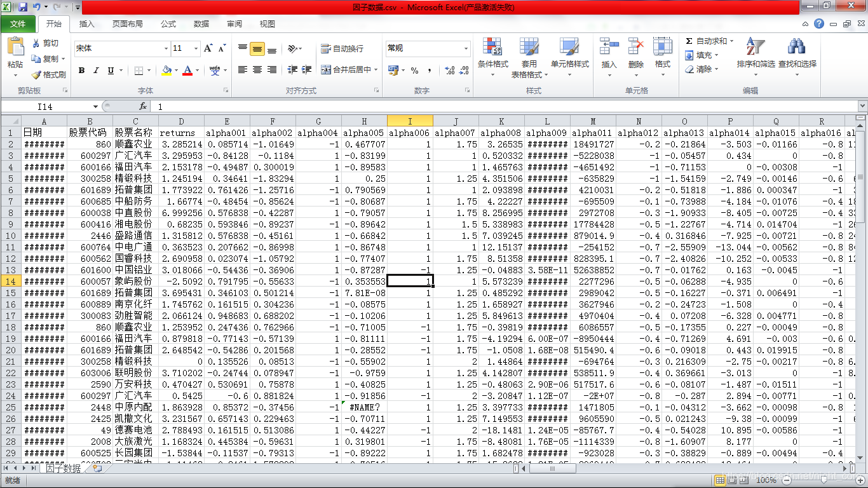This screenshot has height=488, width=868.
Task: Click the Name Box showing I14
Action: [46, 107]
